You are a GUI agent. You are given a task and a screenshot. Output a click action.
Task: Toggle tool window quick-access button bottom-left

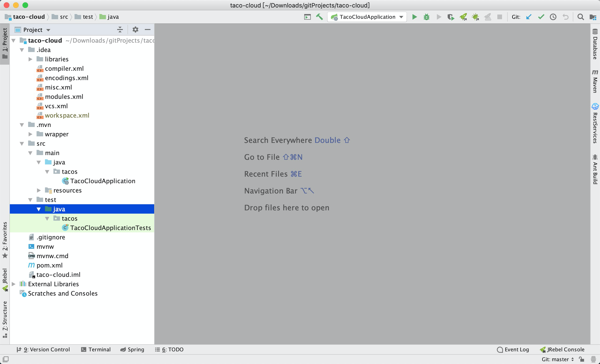(x=6, y=359)
